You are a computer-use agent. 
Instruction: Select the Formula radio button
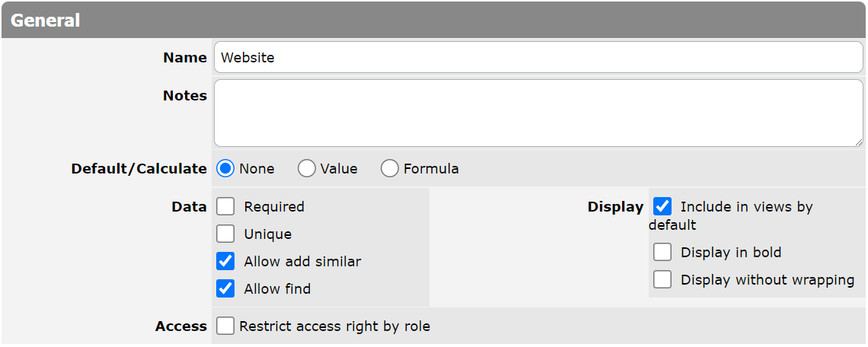coord(390,169)
